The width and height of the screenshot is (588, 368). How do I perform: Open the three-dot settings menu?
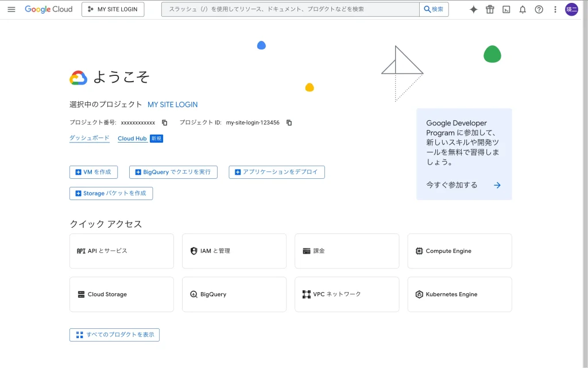[x=555, y=9]
